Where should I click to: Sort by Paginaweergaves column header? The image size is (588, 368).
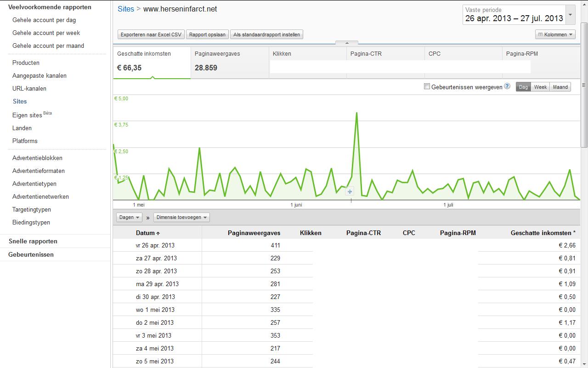point(254,233)
